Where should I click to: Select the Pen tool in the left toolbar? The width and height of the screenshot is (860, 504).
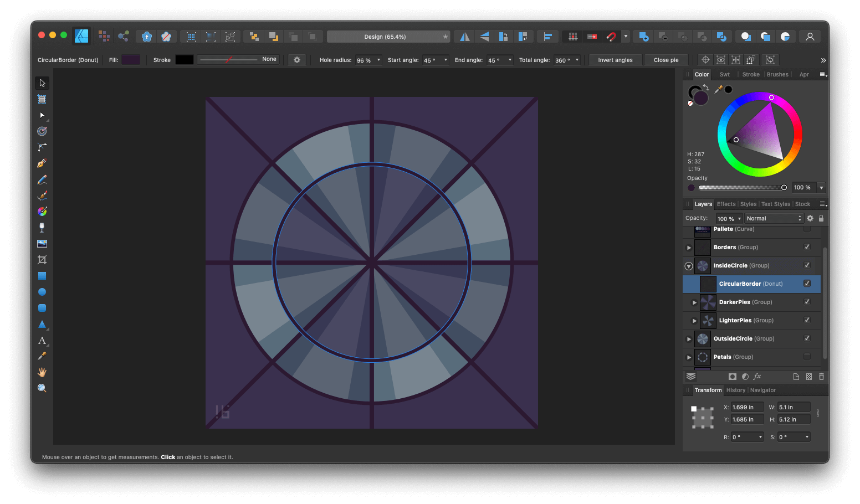point(42,163)
